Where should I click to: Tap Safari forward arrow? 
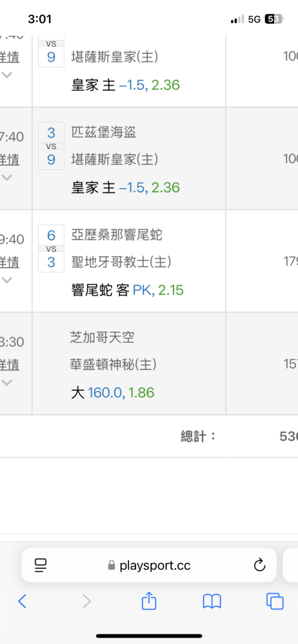coord(86,601)
